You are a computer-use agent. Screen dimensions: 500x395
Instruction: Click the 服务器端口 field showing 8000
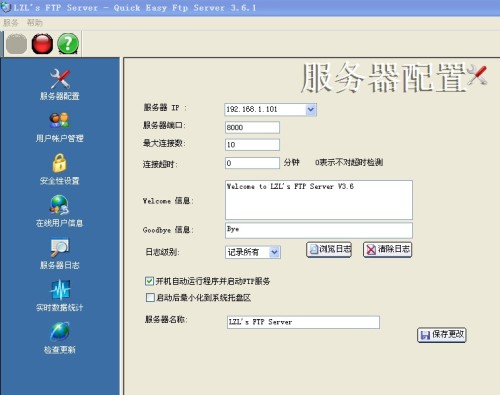[x=252, y=127]
